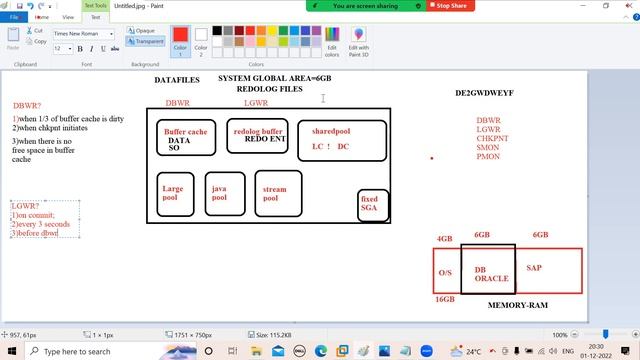
Task: Pick the orange color swatch
Action: click(261, 31)
